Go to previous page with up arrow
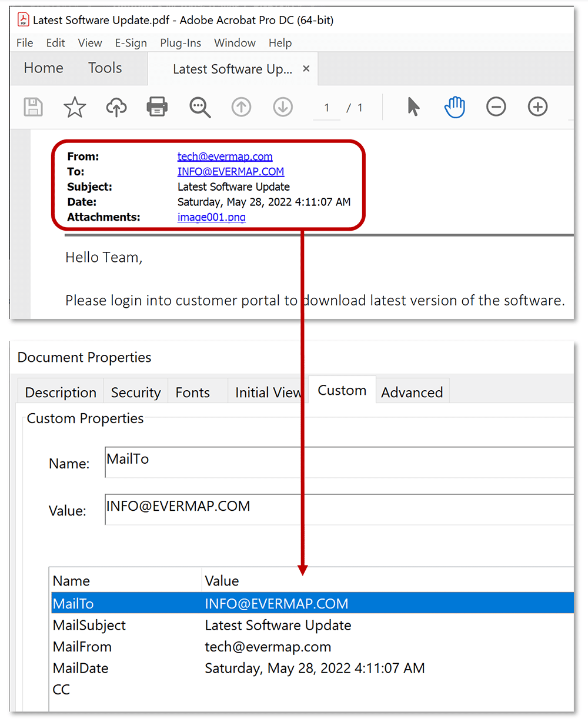The height and width of the screenshot is (725, 588). point(241,107)
